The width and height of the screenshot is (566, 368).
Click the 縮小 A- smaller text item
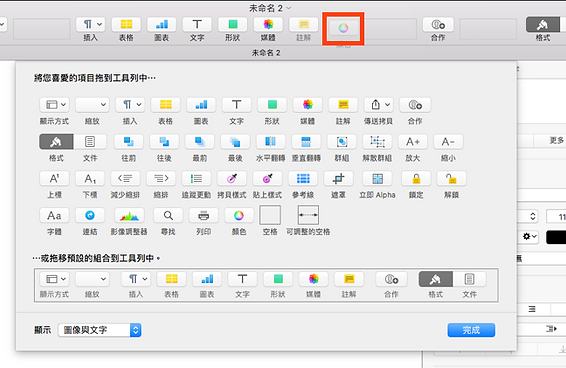pos(448,142)
